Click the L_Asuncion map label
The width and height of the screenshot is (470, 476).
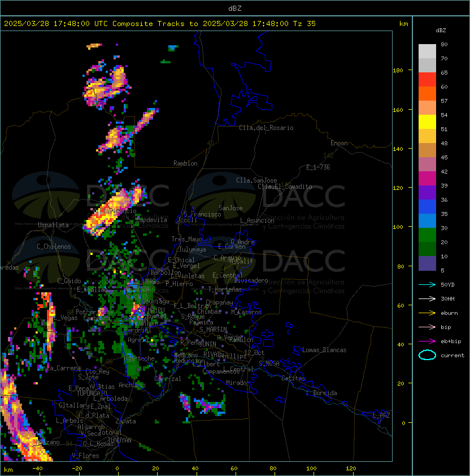pos(257,220)
